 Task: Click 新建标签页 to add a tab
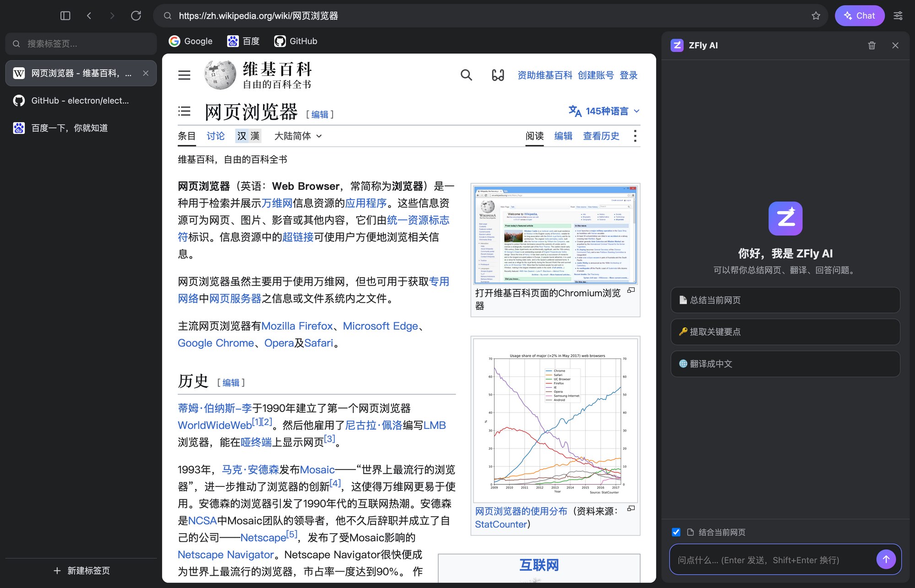81,571
